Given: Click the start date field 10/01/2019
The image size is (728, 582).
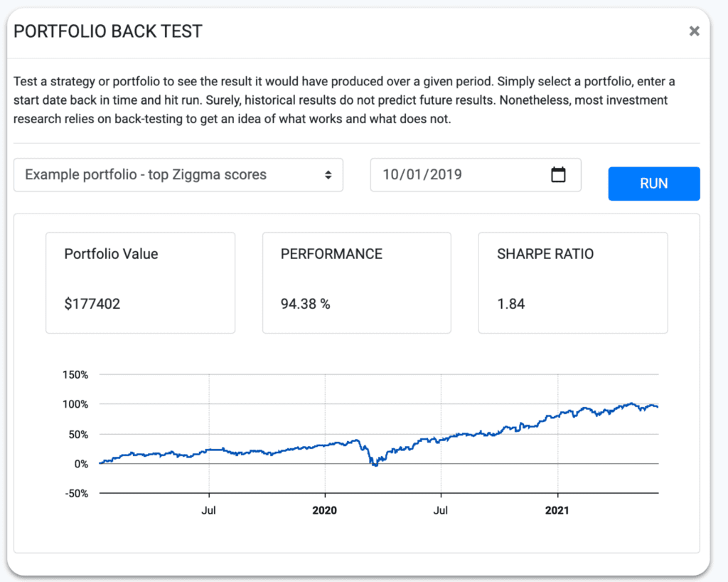Looking at the screenshot, I should pyautogui.click(x=476, y=174).
